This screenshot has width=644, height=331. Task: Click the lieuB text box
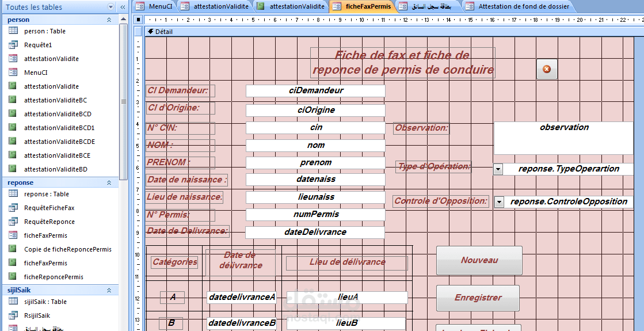pyautogui.click(x=346, y=323)
